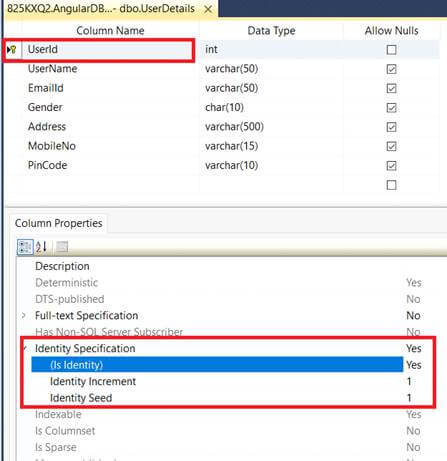
Task: Uncheck Allow Nulls for UserName
Action: click(x=391, y=69)
